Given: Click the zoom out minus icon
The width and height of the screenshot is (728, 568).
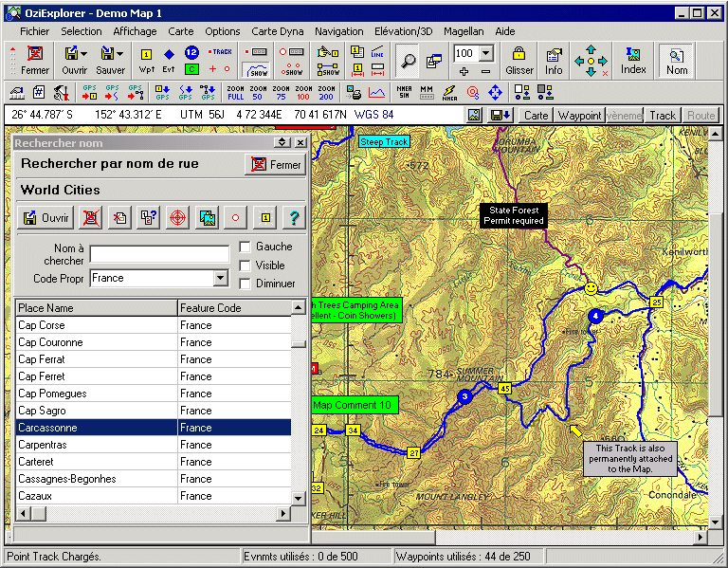Looking at the screenshot, I should coord(485,71).
